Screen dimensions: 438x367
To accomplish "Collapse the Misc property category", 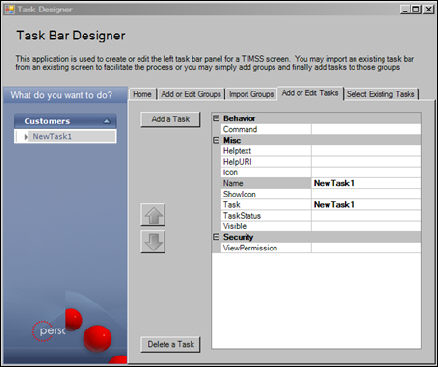I will [216, 140].
